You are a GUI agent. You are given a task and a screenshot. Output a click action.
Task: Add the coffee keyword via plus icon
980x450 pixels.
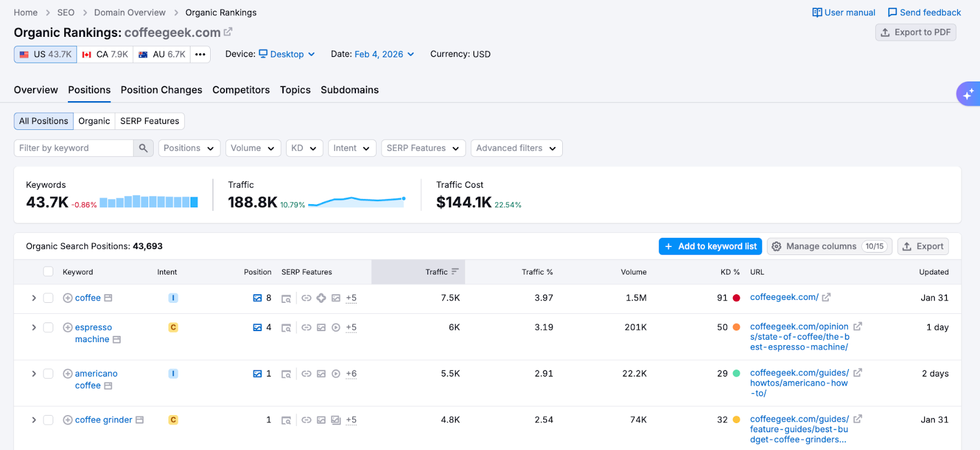[68, 298]
